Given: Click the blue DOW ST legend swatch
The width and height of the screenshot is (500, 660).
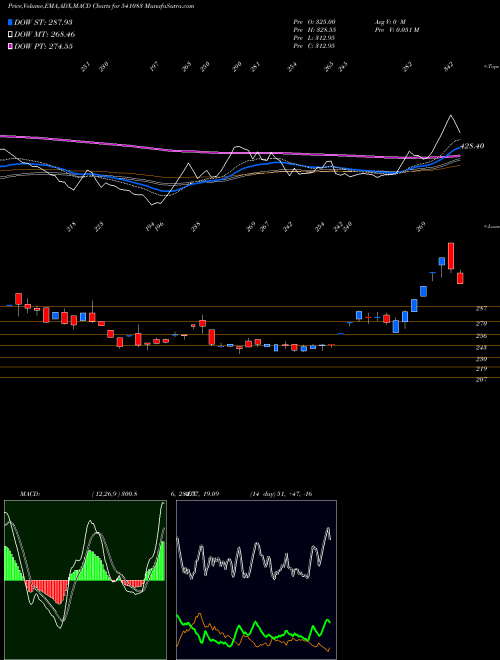Looking at the screenshot, I should (10, 22).
